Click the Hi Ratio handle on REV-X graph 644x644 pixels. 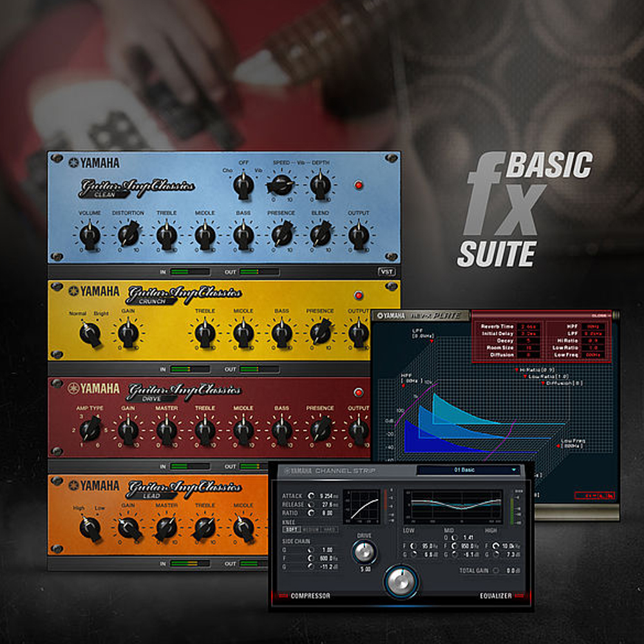(x=516, y=370)
